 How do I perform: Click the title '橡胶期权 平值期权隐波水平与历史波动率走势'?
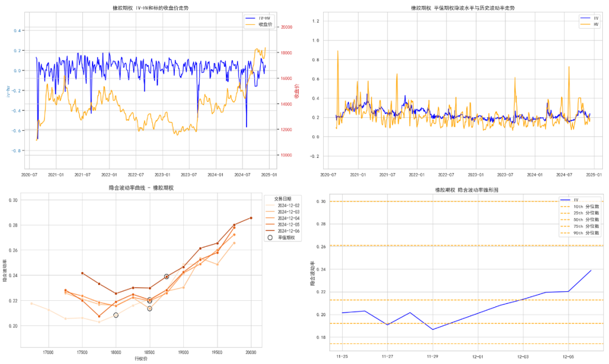click(x=462, y=8)
